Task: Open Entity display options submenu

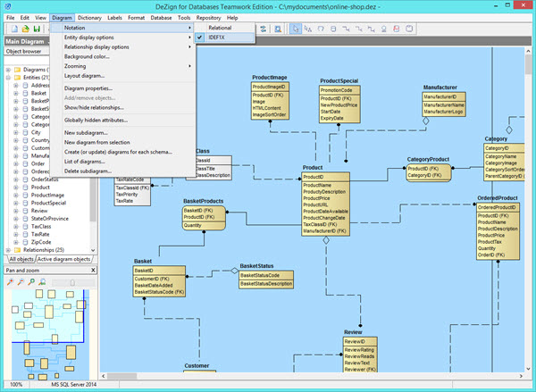Action: pyautogui.click(x=122, y=38)
